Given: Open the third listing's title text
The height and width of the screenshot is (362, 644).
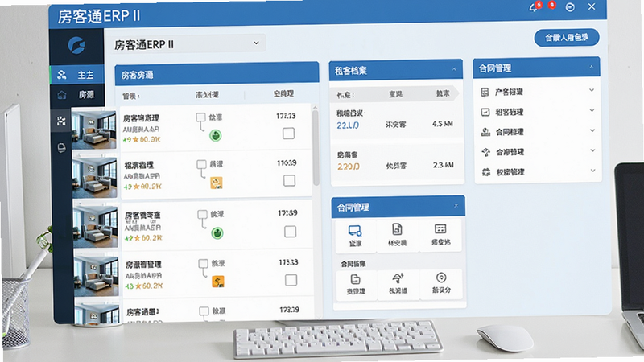Looking at the screenshot, I should [142, 215].
